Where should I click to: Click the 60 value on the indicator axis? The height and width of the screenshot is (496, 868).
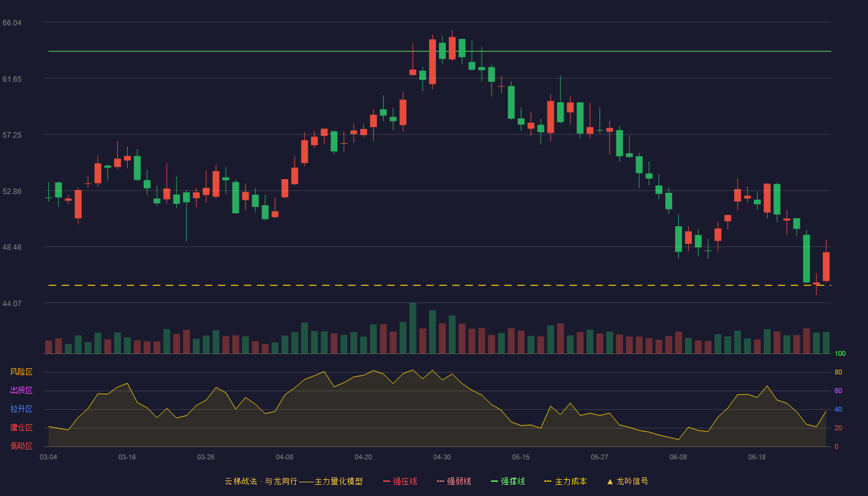click(838, 391)
